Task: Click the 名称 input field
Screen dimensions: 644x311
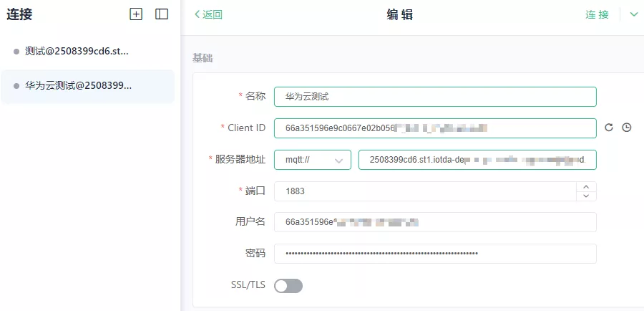Action: pos(434,96)
